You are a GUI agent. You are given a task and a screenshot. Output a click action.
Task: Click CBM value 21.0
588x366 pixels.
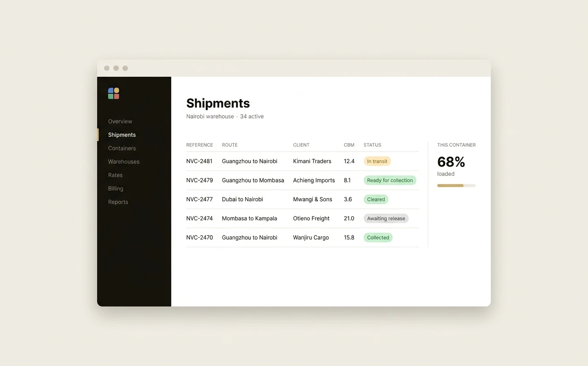[x=349, y=218]
